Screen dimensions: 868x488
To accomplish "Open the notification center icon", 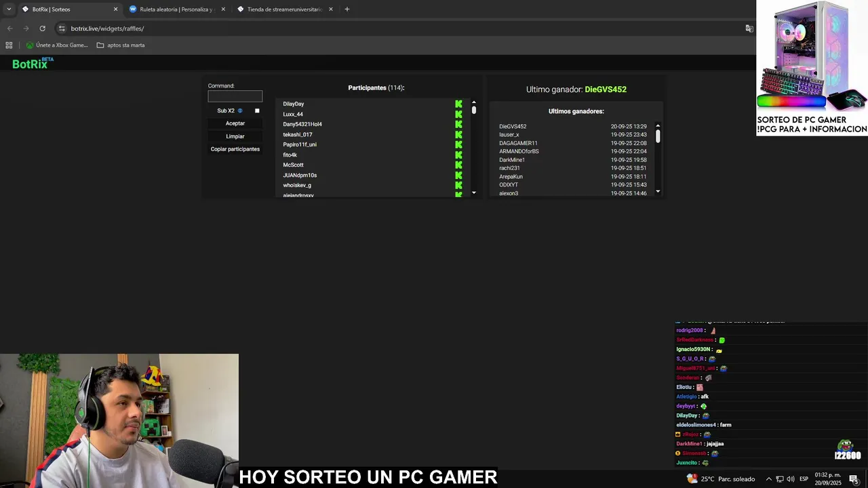I will point(854,479).
